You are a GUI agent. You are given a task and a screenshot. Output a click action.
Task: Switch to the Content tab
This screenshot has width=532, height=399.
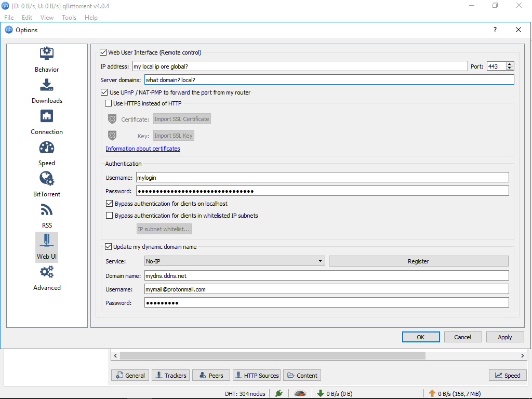click(x=302, y=375)
